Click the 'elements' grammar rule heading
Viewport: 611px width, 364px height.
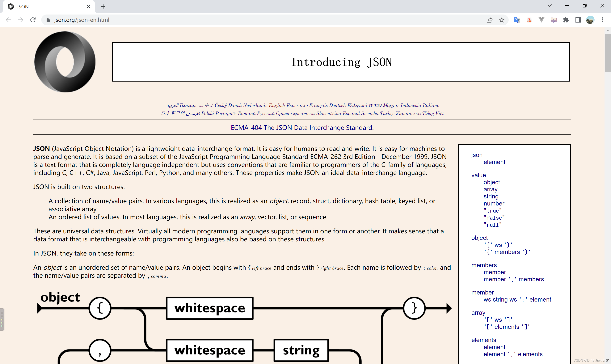483,340
